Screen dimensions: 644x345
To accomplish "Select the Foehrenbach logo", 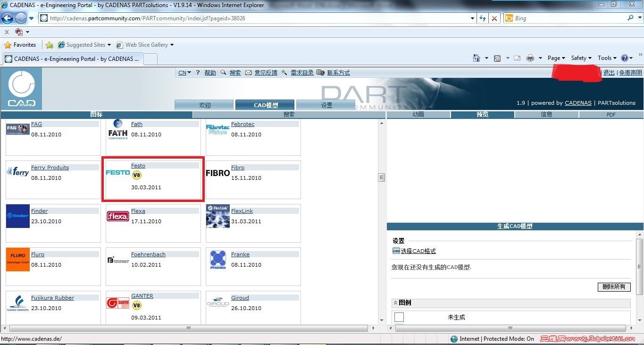I will (x=118, y=260).
